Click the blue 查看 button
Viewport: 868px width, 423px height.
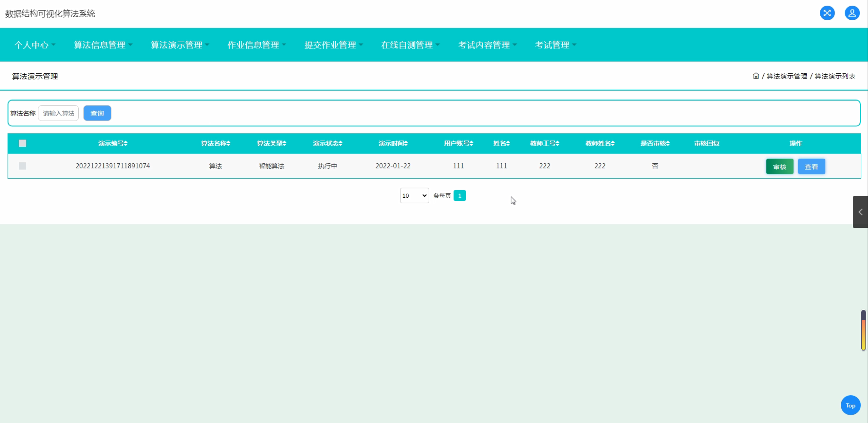pyautogui.click(x=811, y=167)
